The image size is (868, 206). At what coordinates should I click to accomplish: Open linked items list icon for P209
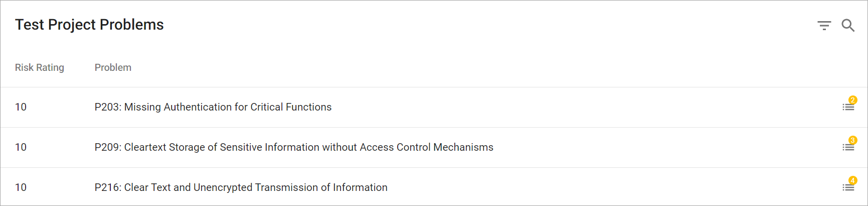848,147
